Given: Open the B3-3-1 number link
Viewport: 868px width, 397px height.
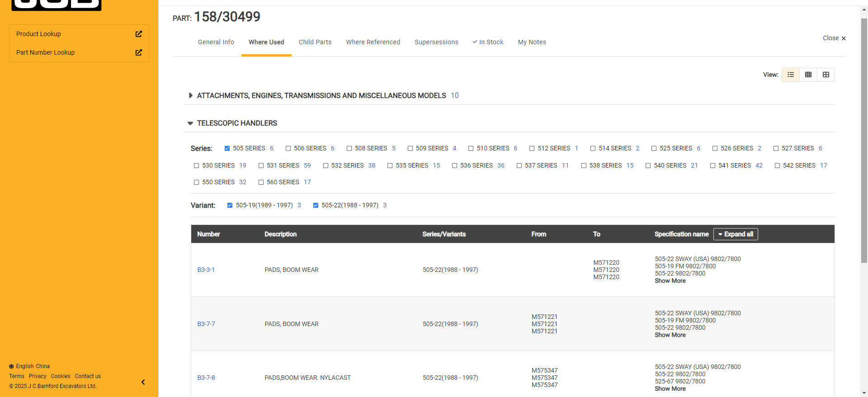Looking at the screenshot, I should point(206,270).
